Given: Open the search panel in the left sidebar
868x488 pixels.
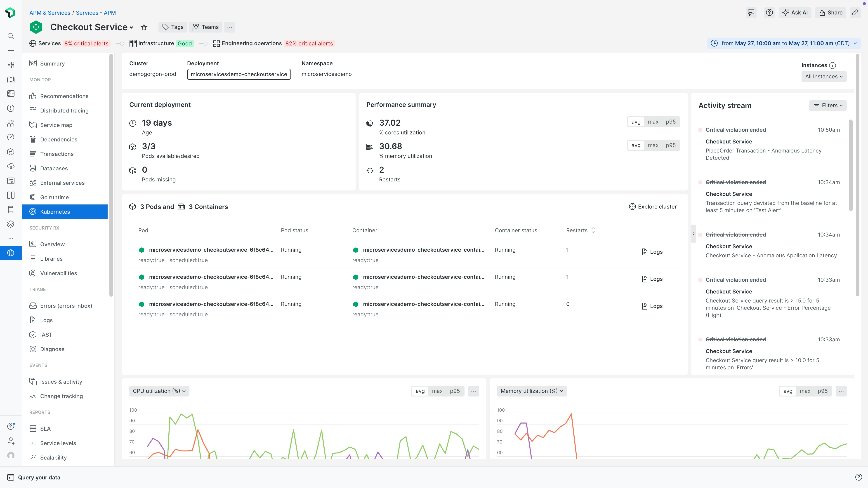Looking at the screenshot, I should [11, 36].
